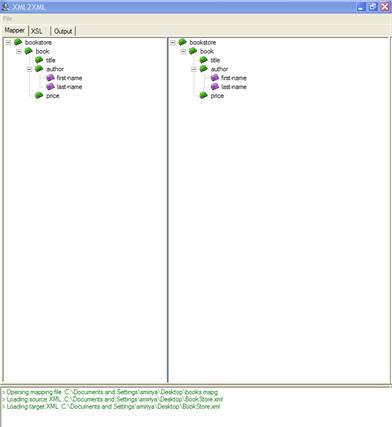This screenshot has width=392, height=427.
Task: Click the 'Loading target XML' log line
Action: (111, 407)
